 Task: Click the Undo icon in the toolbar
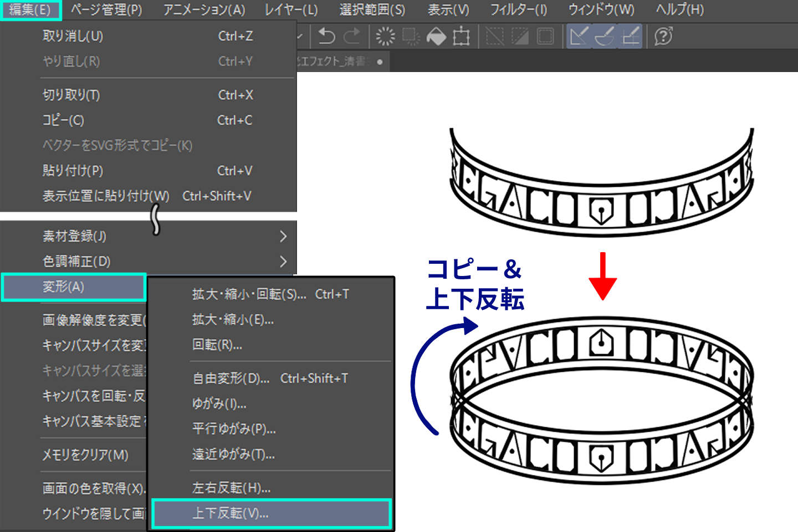coord(327,36)
